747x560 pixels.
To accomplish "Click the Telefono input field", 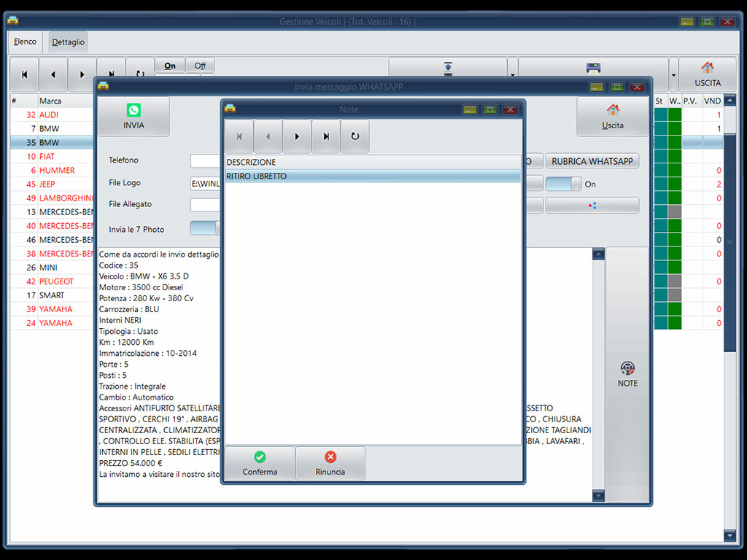I will (x=205, y=161).
